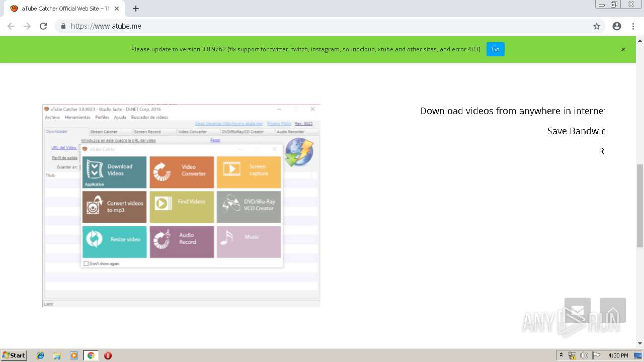
Task: Open Chrome's three-dot customize menu
Action: point(633,26)
